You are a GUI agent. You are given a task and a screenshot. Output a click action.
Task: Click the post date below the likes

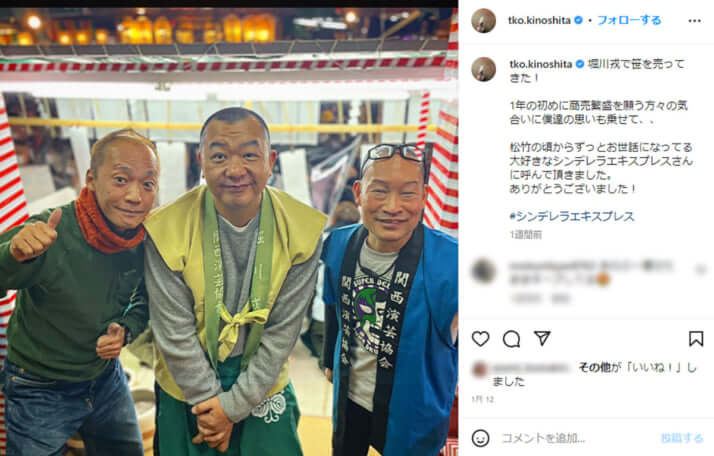483,400
